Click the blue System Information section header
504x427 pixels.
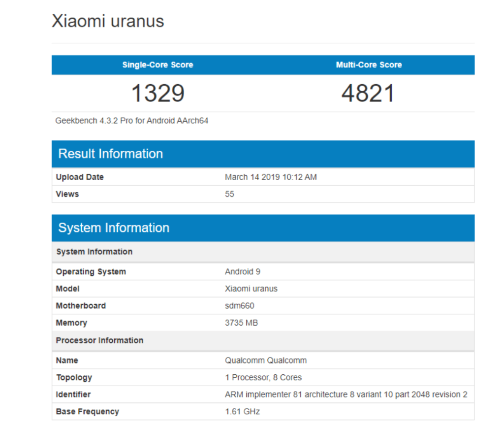[x=114, y=228]
